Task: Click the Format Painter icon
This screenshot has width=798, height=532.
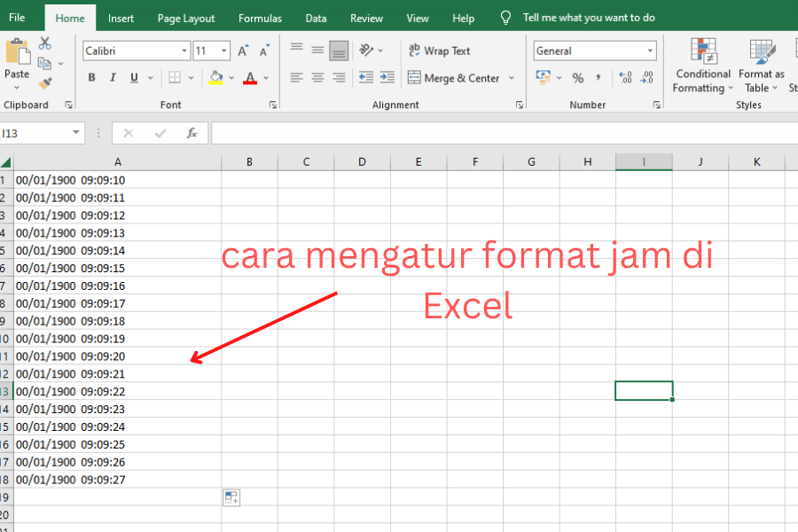Action: (45, 82)
